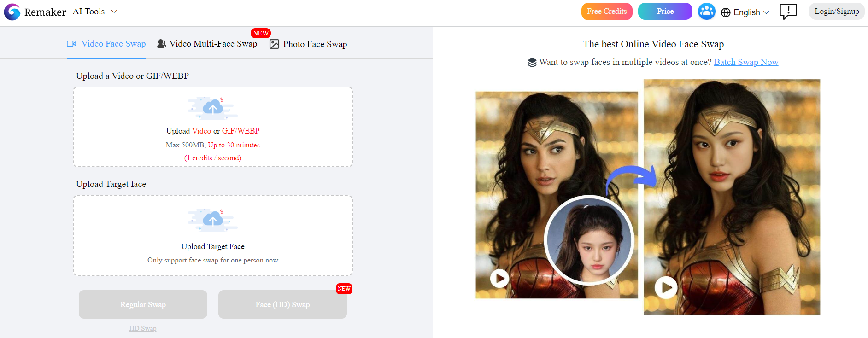Play the original video on the left
The height and width of the screenshot is (338, 868).
click(499, 278)
